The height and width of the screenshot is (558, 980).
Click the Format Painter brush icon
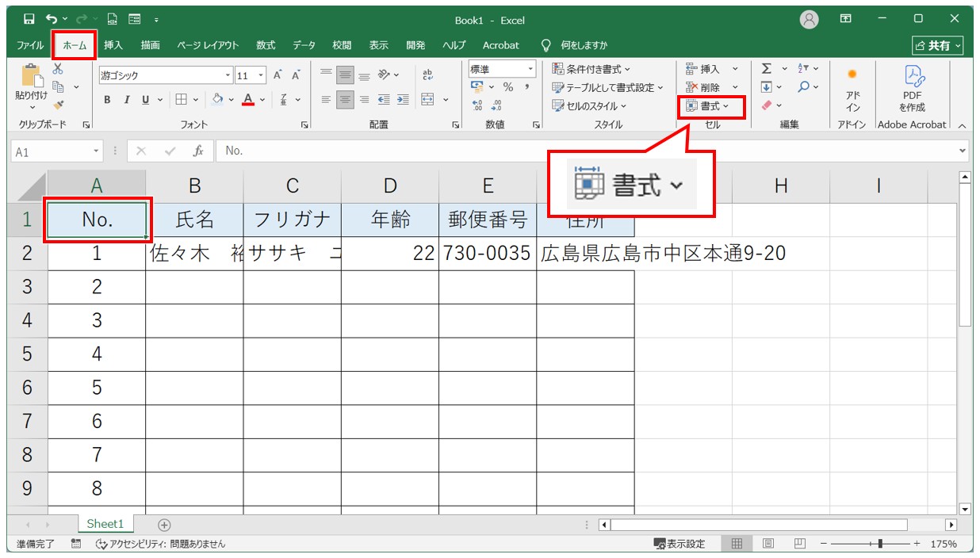tap(59, 104)
